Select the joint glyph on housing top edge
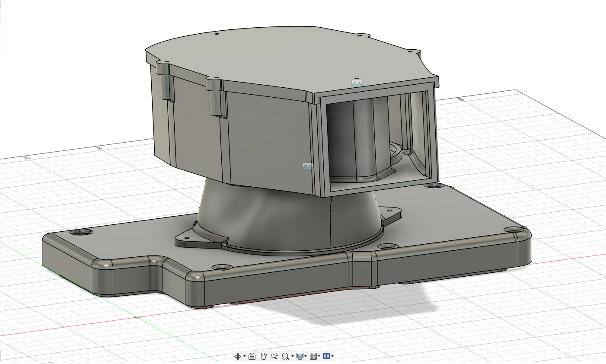The height and width of the screenshot is (364, 606). click(x=357, y=83)
